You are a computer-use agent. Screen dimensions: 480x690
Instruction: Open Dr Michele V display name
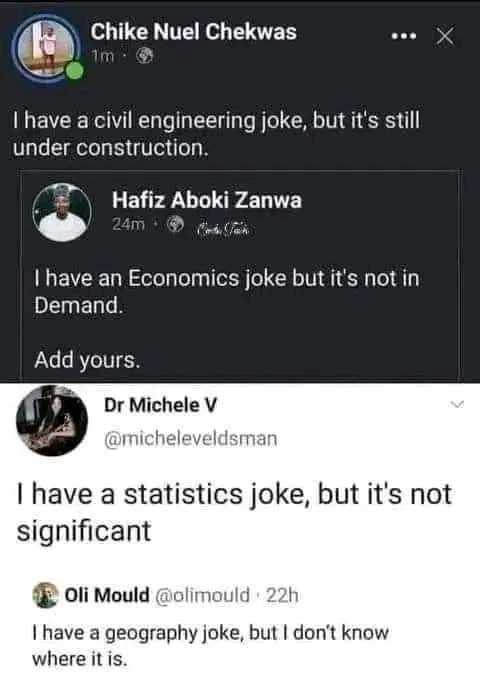click(x=161, y=405)
